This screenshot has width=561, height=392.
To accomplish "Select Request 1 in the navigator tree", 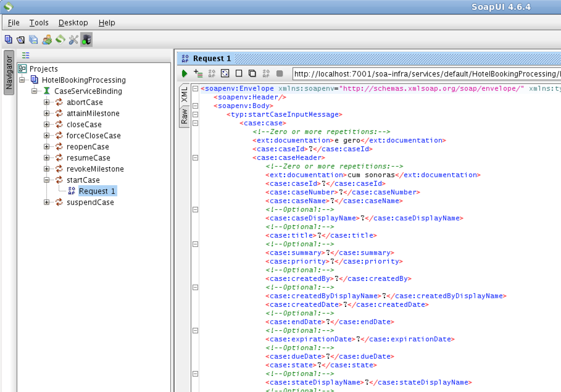I will tap(97, 191).
